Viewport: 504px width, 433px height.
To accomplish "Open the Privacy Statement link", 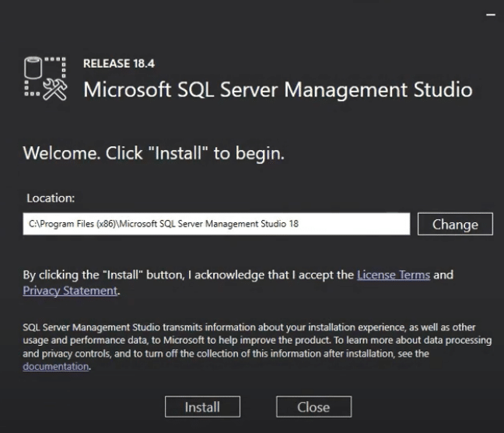I will 70,290.
